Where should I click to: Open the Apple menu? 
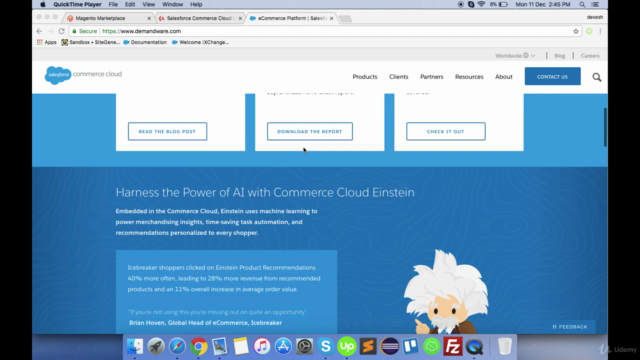[42, 4]
